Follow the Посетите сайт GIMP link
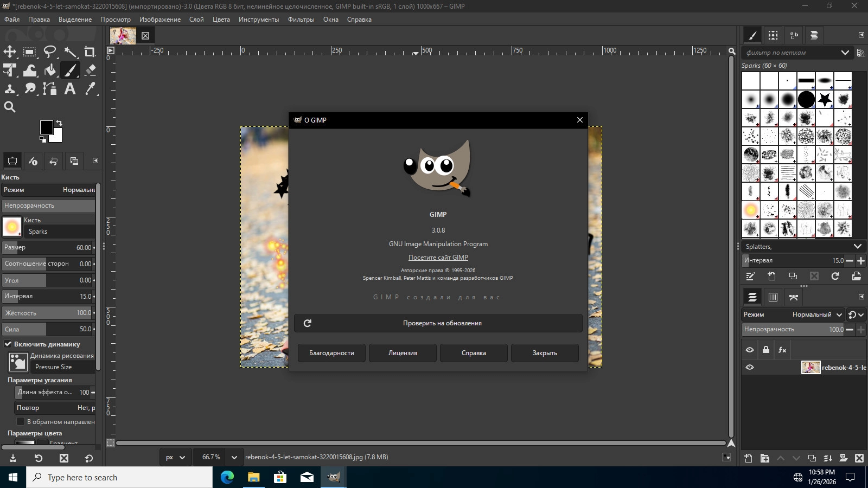The height and width of the screenshot is (488, 868). click(x=438, y=258)
